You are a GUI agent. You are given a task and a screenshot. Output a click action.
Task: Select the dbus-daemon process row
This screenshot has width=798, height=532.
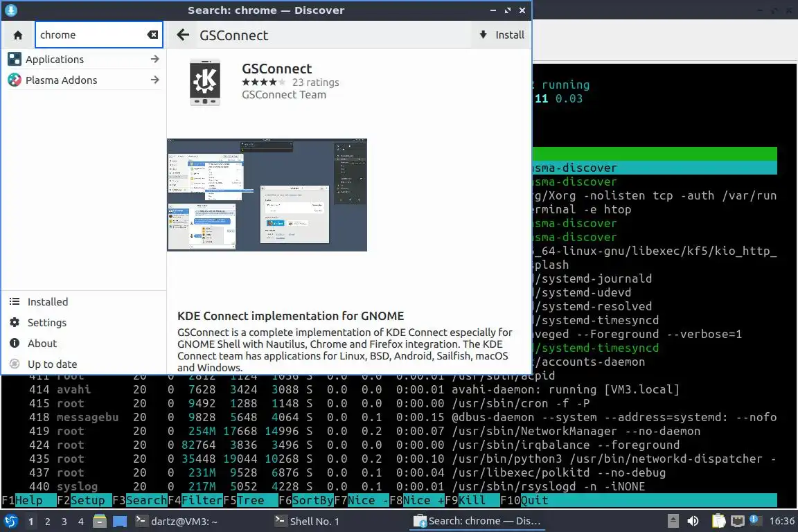pos(389,418)
